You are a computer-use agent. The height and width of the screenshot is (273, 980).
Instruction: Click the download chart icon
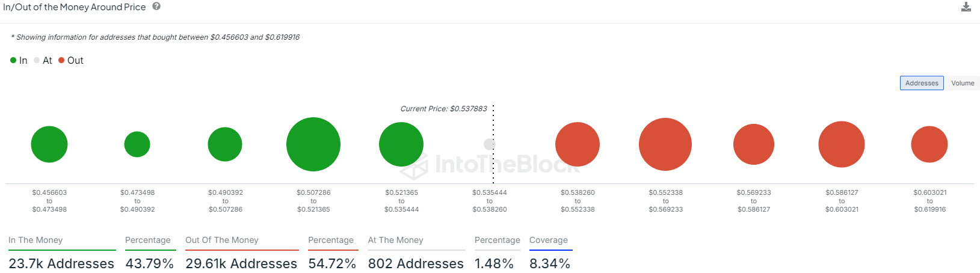966,7
